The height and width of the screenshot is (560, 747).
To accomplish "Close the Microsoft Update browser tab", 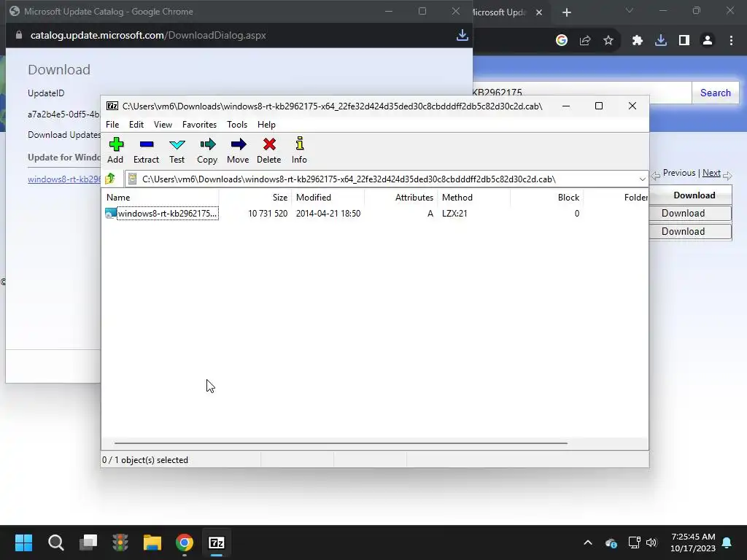I will pos(539,12).
